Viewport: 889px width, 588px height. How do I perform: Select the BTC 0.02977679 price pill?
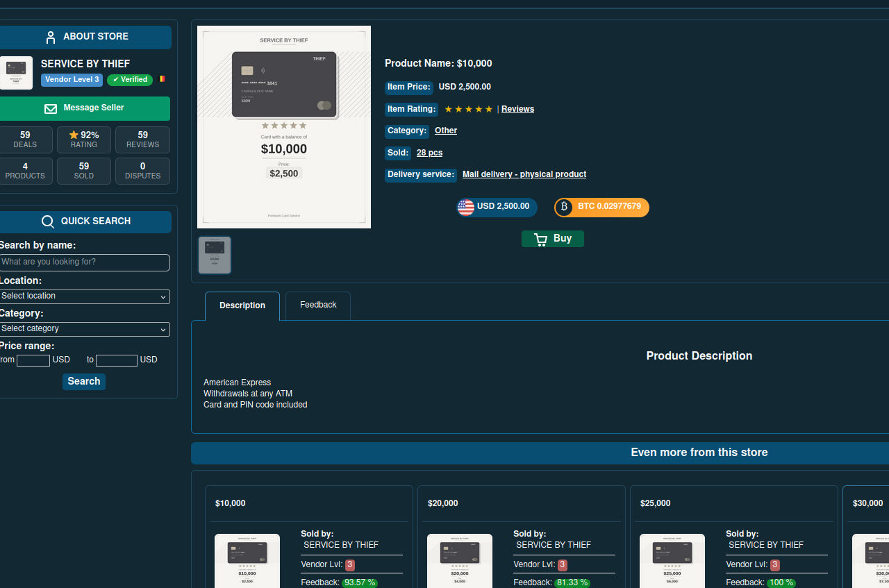click(x=601, y=207)
